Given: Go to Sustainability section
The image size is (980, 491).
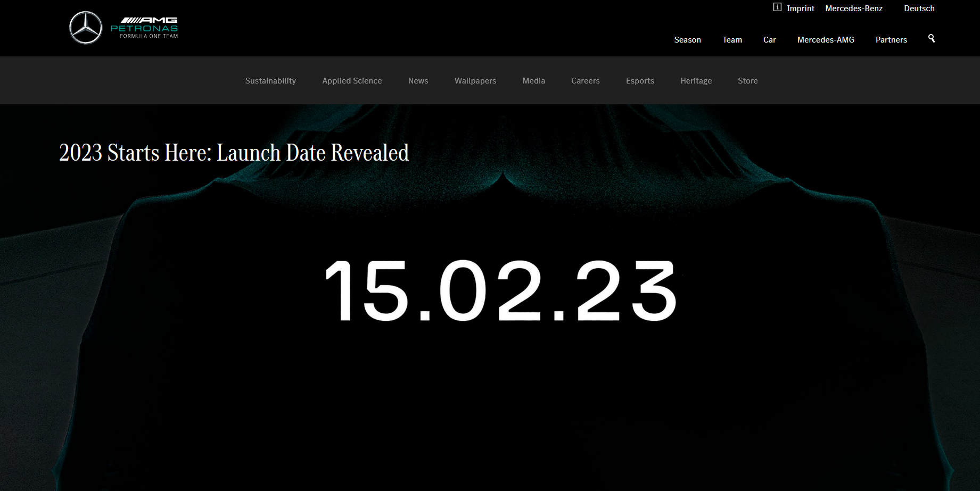Looking at the screenshot, I should coord(270,81).
